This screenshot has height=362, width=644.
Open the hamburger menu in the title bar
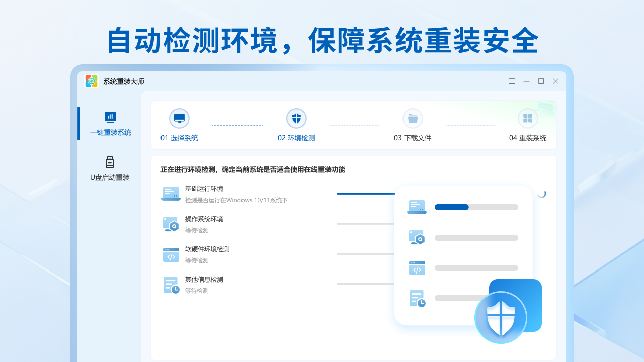512,81
